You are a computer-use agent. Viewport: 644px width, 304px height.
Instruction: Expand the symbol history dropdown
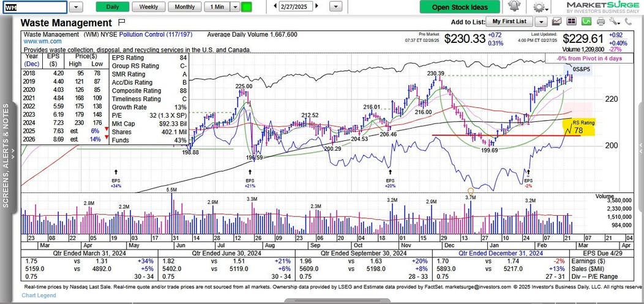click(x=76, y=7)
